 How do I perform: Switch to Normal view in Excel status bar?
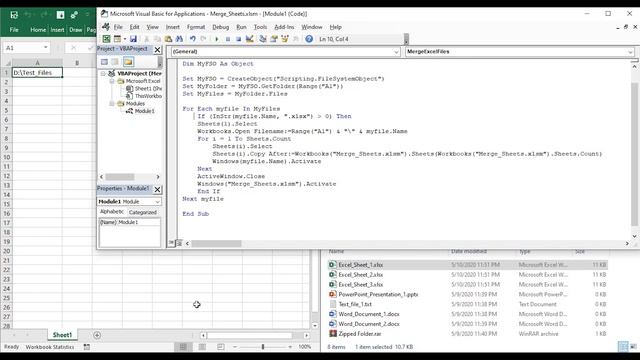183,347
